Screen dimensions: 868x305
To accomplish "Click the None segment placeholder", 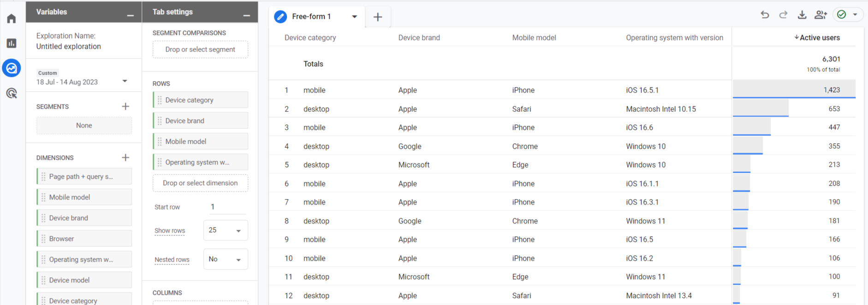I will tap(84, 125).
